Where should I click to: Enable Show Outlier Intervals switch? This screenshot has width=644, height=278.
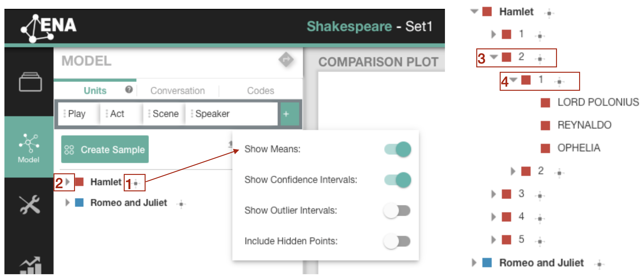point(397,211)
